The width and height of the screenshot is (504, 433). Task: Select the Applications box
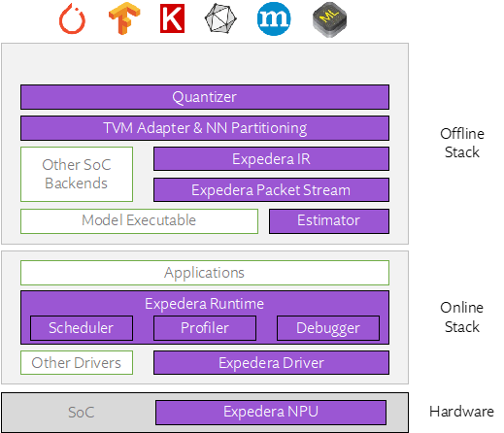205,273
